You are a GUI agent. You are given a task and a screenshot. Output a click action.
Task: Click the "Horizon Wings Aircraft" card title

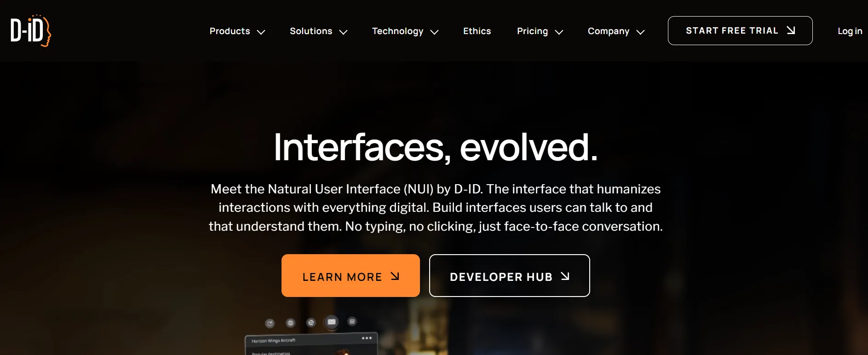tap(273, 341)
